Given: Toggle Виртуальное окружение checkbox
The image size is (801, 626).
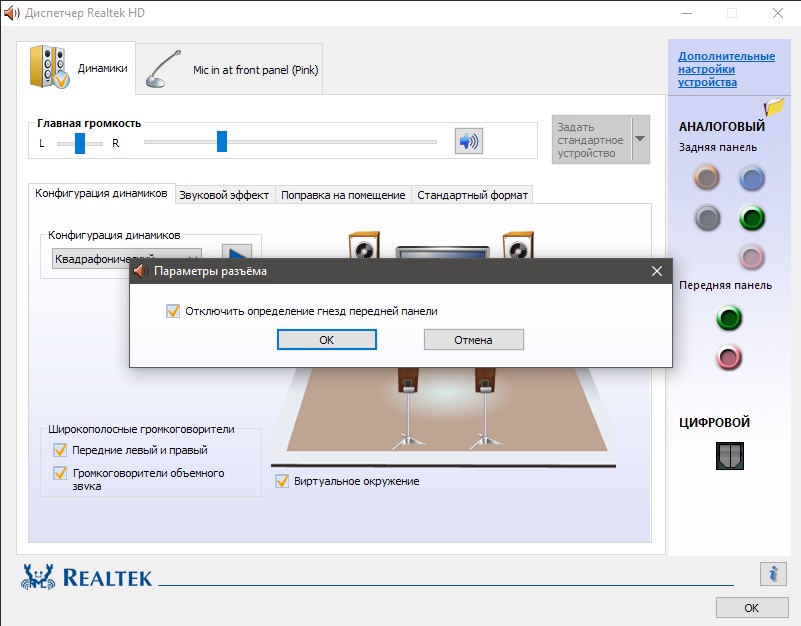Looking at the screenshot, I should click(282, 481).
